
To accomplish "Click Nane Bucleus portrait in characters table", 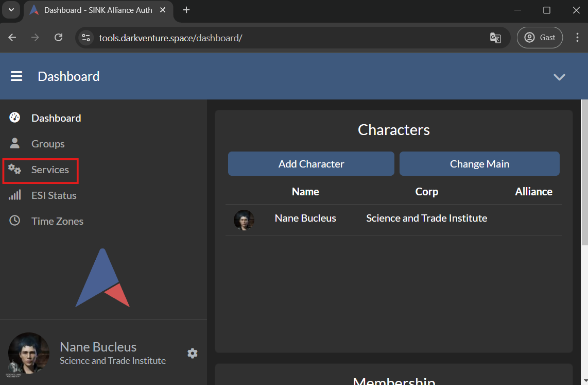I will [x=244, y=219].
